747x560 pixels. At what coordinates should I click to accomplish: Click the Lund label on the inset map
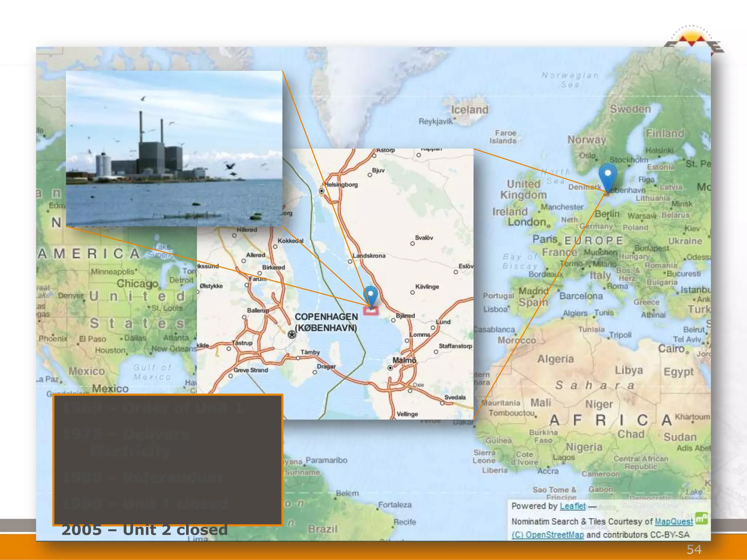[x=444, y=322]
